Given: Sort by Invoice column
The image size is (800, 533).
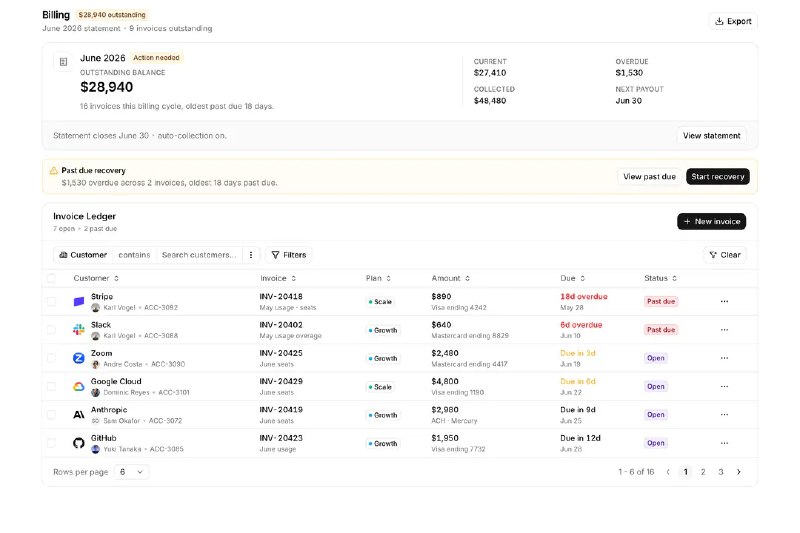Looking at the screenshot, I should pos(278,278).
